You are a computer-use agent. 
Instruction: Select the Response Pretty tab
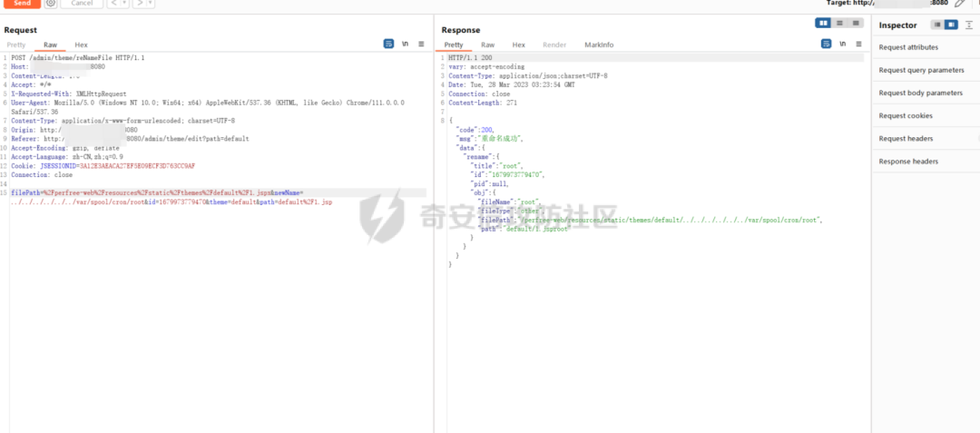point(454,45)
